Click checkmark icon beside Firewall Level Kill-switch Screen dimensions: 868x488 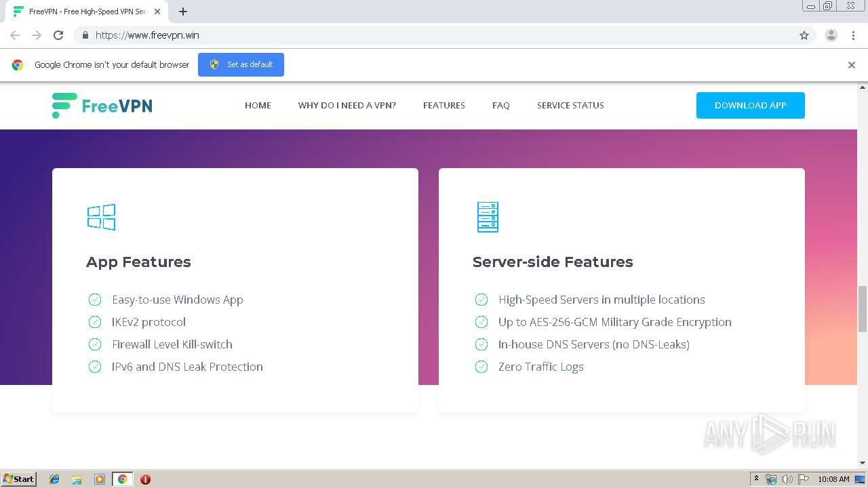pos(95,344)
